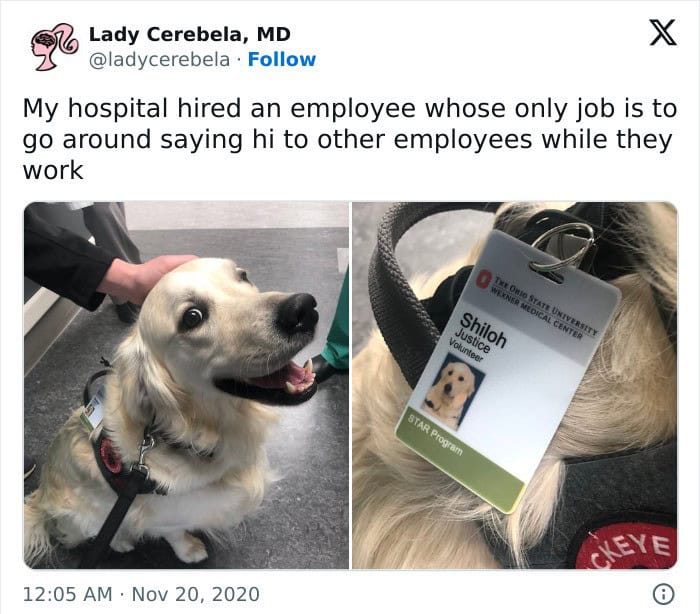Click the small badge on the dog's harness
700x614 pixels.
[x=93, y=408]
